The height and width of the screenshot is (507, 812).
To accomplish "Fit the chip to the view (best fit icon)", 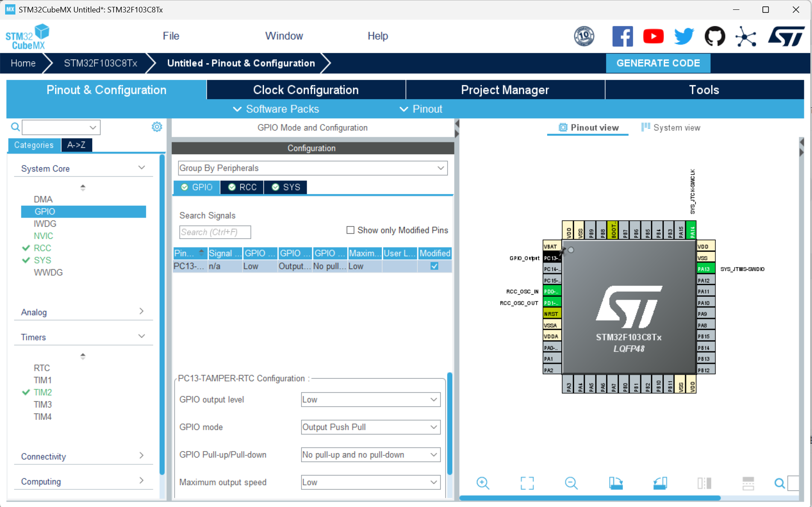I will [x=527, y=483].
